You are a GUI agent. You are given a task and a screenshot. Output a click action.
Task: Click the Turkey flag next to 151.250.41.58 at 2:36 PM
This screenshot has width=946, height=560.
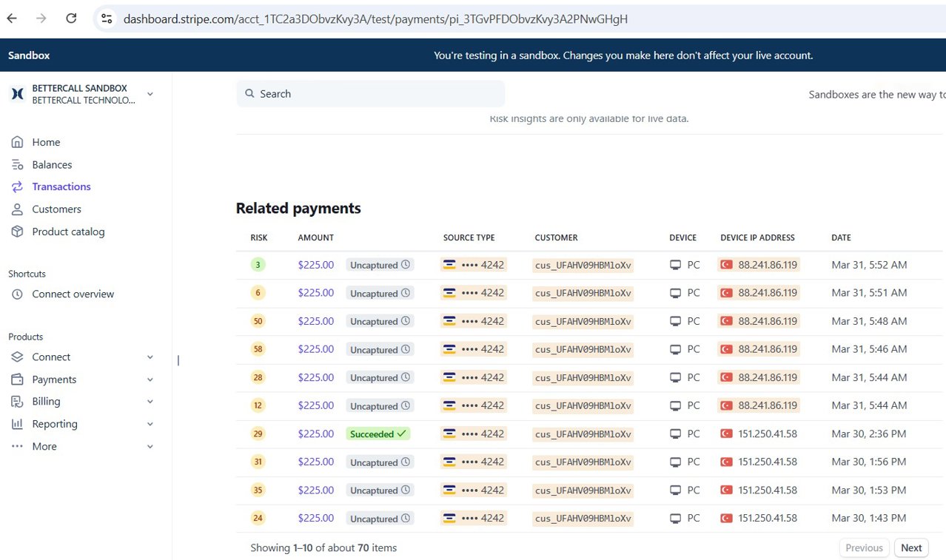727,434
